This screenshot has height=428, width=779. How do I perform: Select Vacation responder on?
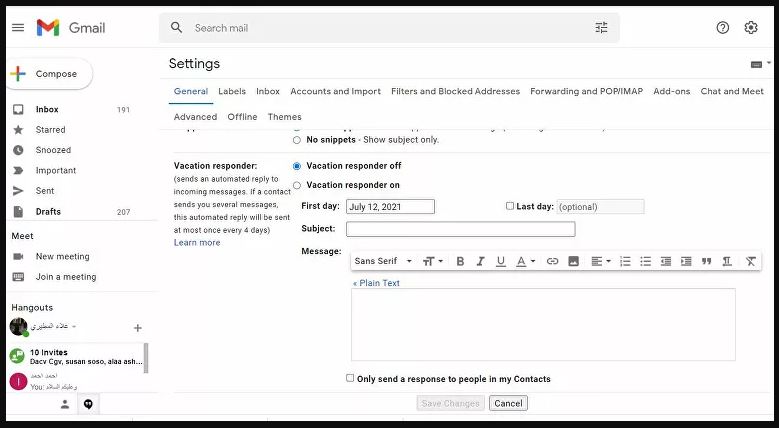(297, 185)
